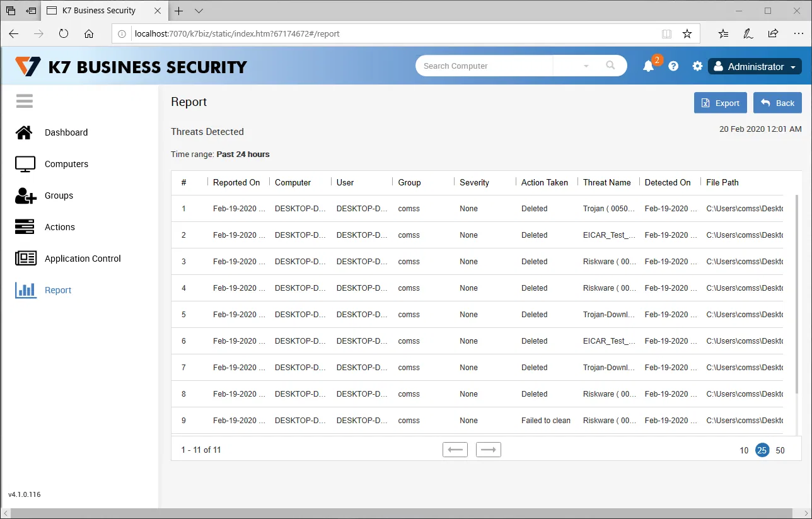Select the EICAR_Test threat name in row 2

pos(609,235)
